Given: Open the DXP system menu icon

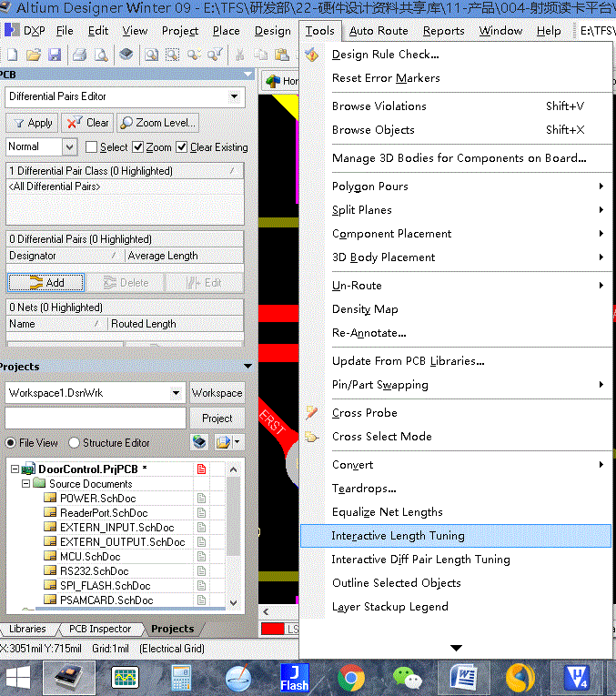Looking at the screenshot, I should (x=12, y=30).
